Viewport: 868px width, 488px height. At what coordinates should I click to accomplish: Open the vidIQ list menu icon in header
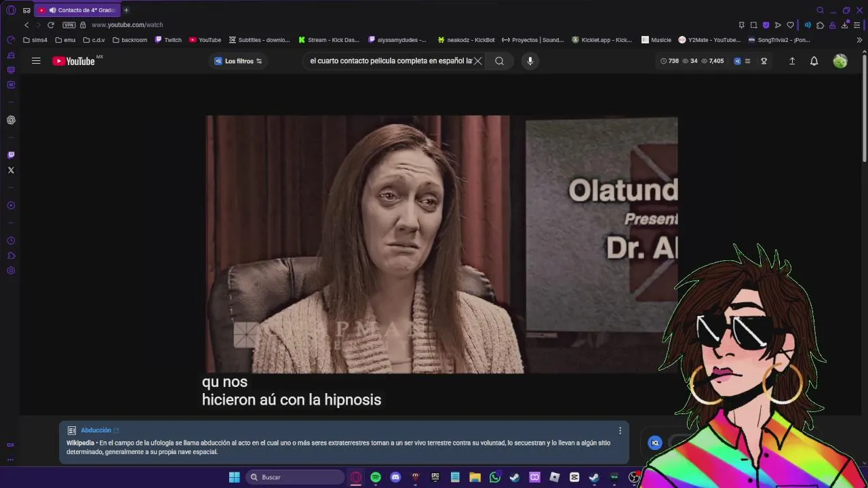pyautogui.click(x=747, y=61)
